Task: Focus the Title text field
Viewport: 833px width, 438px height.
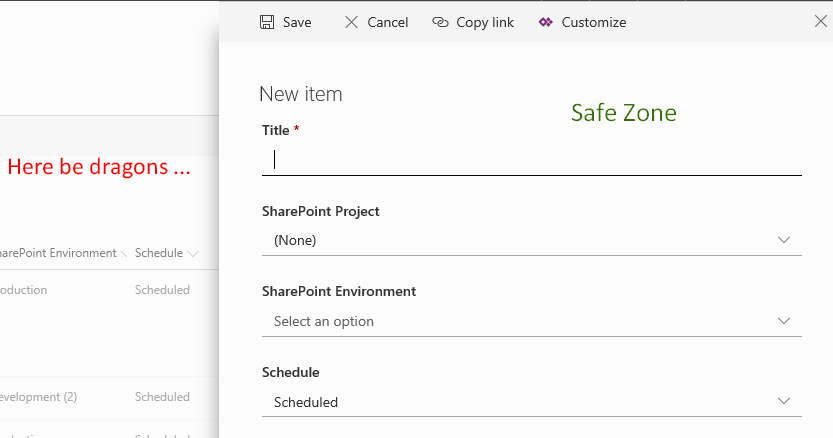Action: (531, 159)
